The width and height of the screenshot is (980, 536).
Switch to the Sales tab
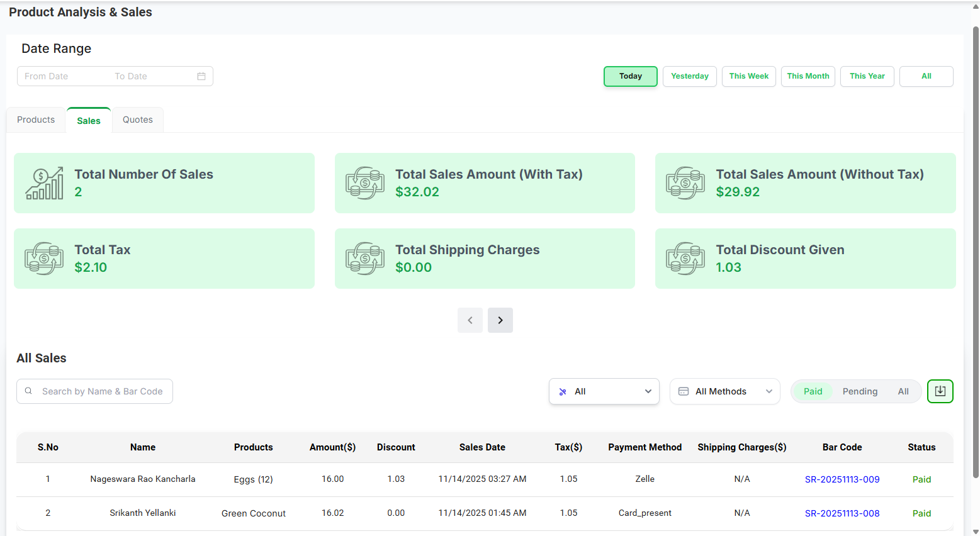pyautogui.click(x=89, y=120)
